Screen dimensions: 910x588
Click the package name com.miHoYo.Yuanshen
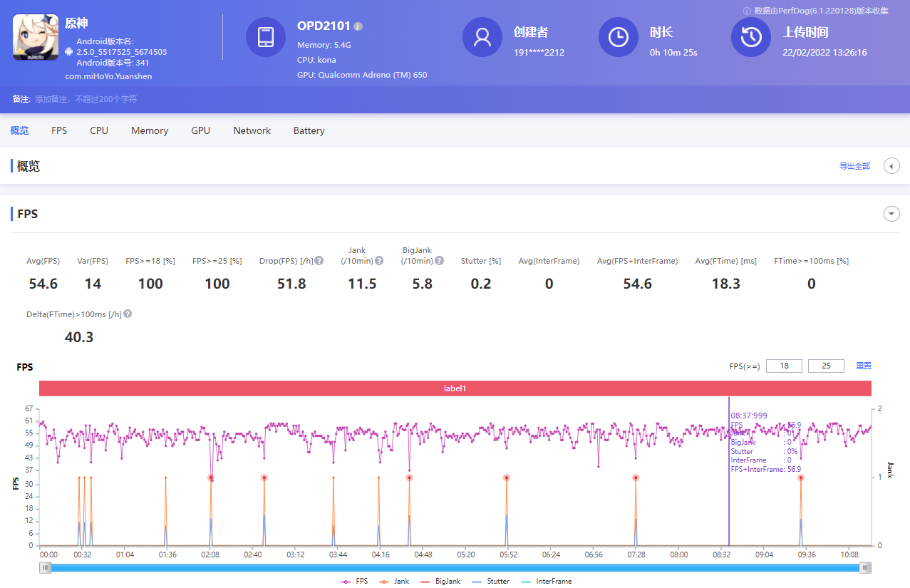pyautogui.click(x=108, y=76)
